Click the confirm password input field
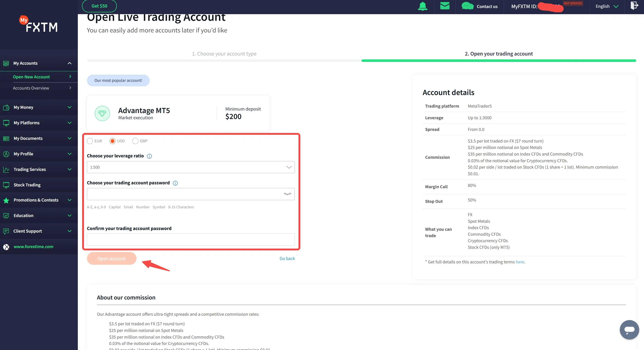Image resolution: width=644 pixels, height=350 pixels. point(191,240)
